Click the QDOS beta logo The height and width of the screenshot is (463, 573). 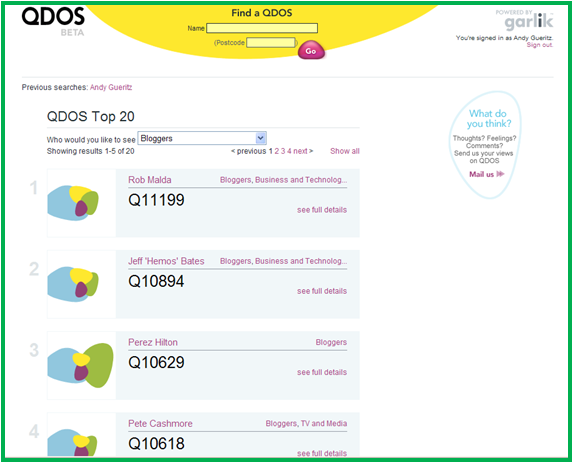pyautogui.click(x=53, y=22)
